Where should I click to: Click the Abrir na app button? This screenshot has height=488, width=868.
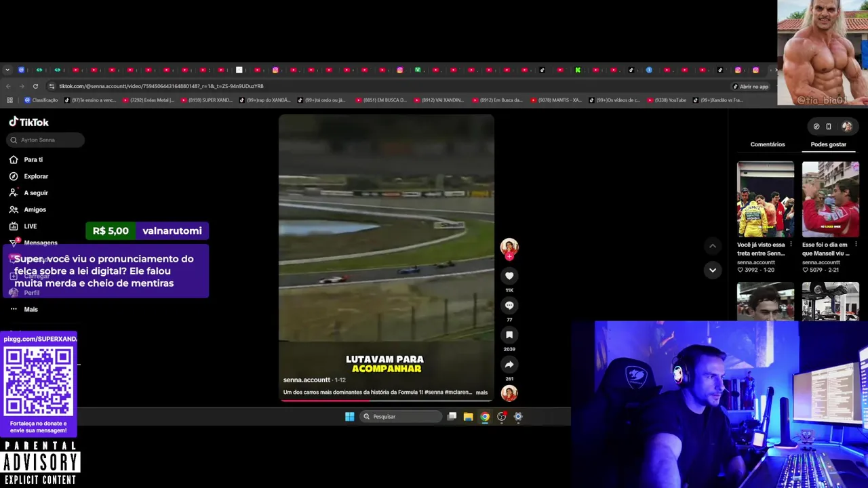(751, 87)
